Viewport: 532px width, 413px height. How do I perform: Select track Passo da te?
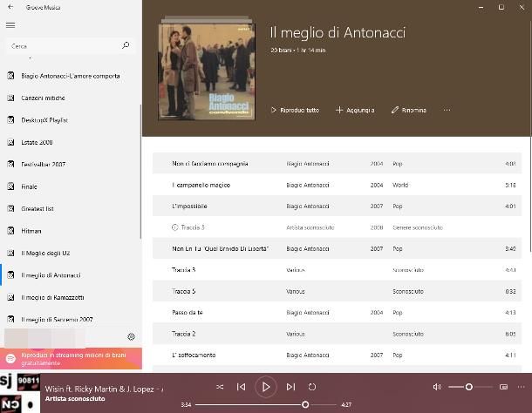tap(337, 312)
